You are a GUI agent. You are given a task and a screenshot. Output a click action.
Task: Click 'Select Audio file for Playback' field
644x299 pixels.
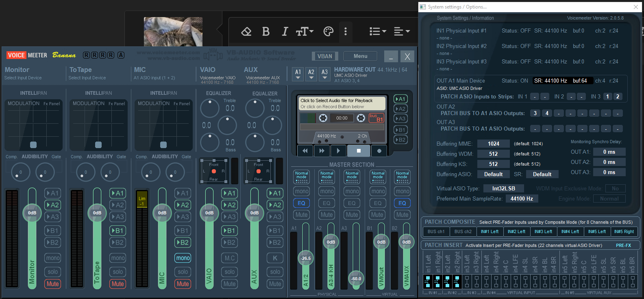click(342, 103)
